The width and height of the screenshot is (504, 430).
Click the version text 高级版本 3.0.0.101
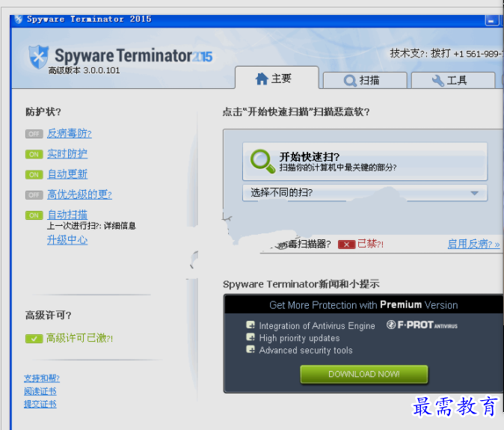click(x=84, y=70)
